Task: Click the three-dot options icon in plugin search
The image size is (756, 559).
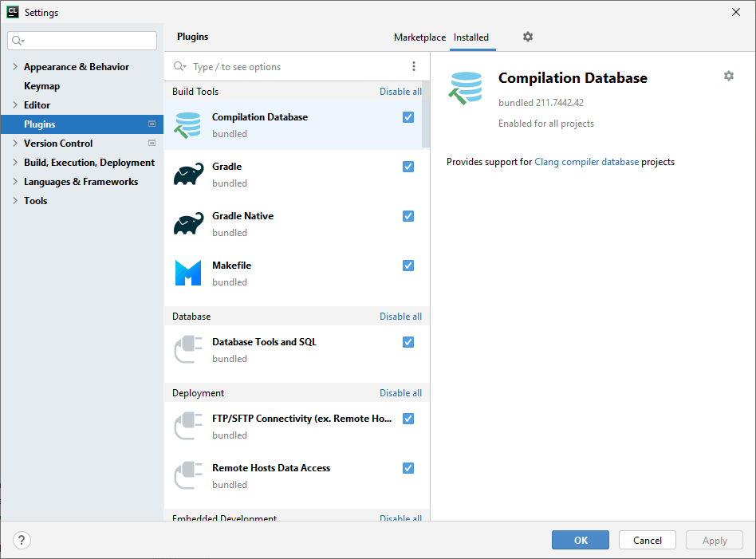Action: click(413, 66)
